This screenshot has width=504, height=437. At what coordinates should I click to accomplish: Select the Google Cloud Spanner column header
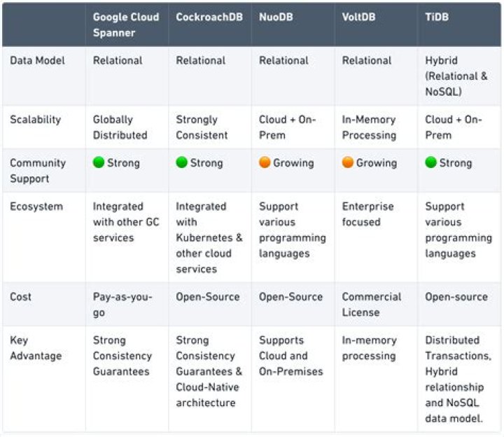click(126, 25)
